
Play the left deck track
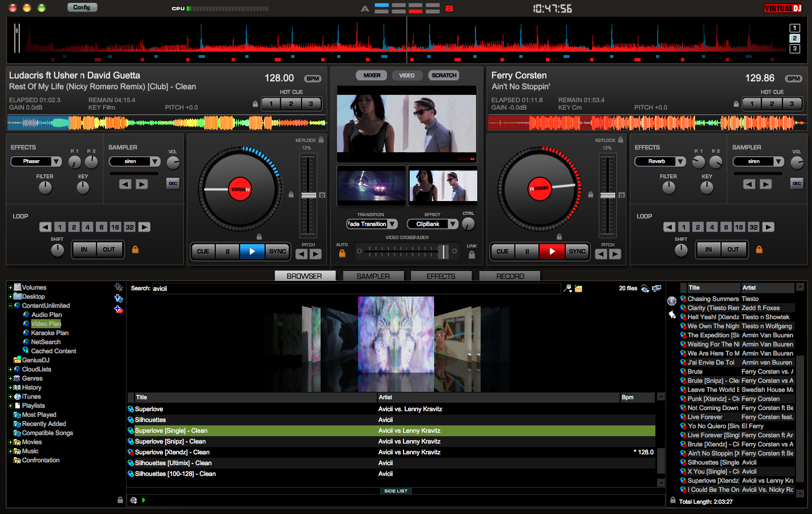pos(253,251)
